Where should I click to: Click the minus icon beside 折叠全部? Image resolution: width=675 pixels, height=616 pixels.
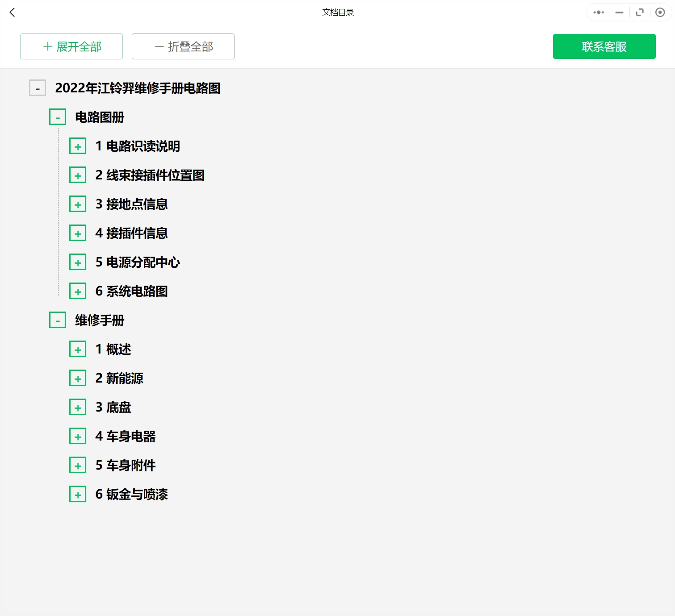pos(158,46)
